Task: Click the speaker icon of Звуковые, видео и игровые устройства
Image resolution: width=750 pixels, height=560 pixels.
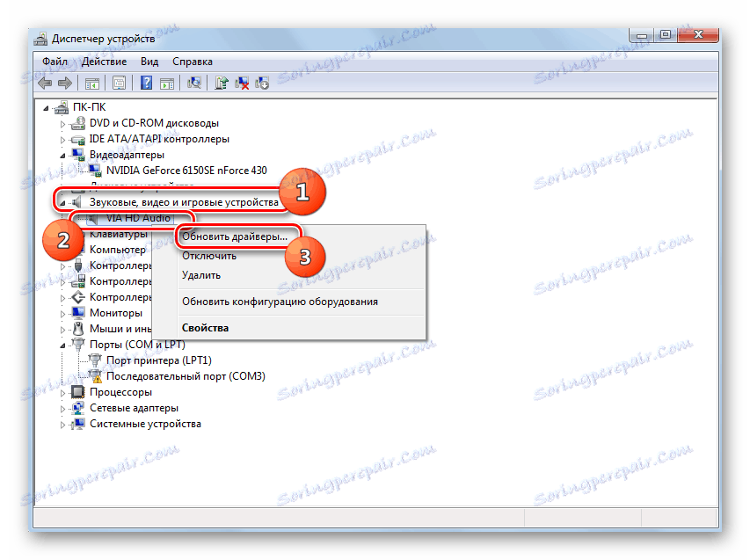Action: [77, 202]
